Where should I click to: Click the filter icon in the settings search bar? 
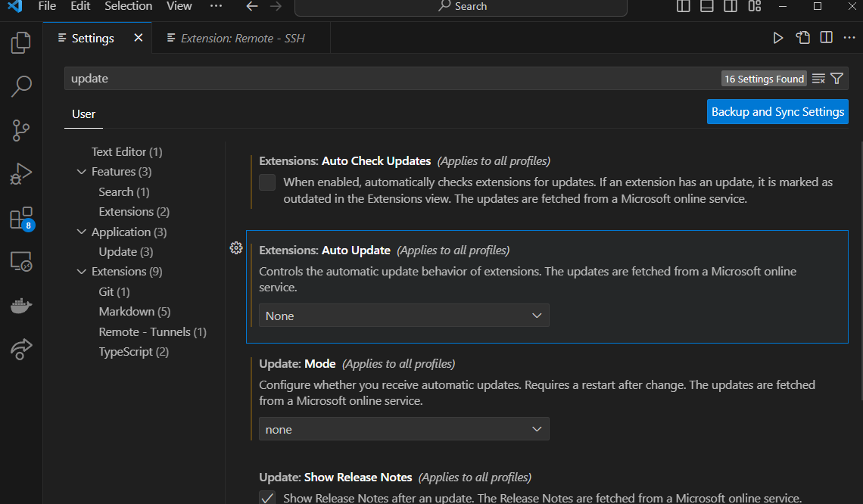pyautogui.click(x=837, y=78)
